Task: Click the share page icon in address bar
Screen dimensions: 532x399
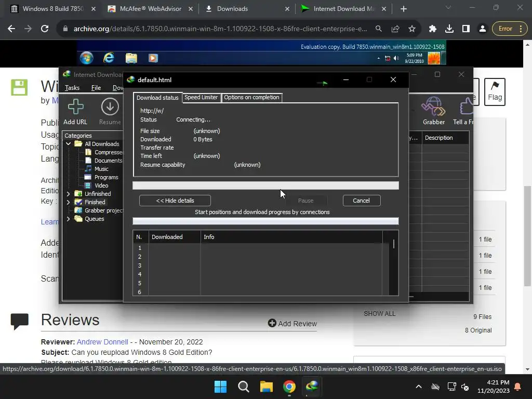Action: [x=395, y=29]
